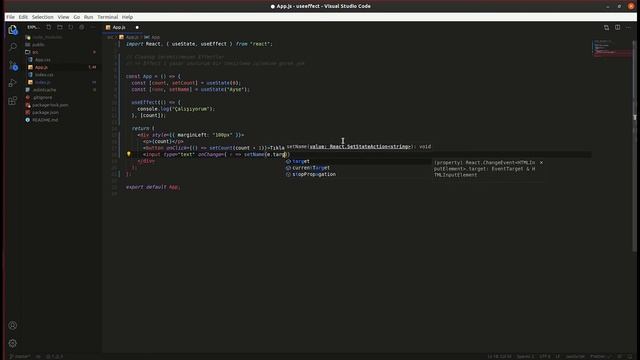The image size is (640, 360).
Task: Open Run and Debug view
Action: tap(13, 83)
